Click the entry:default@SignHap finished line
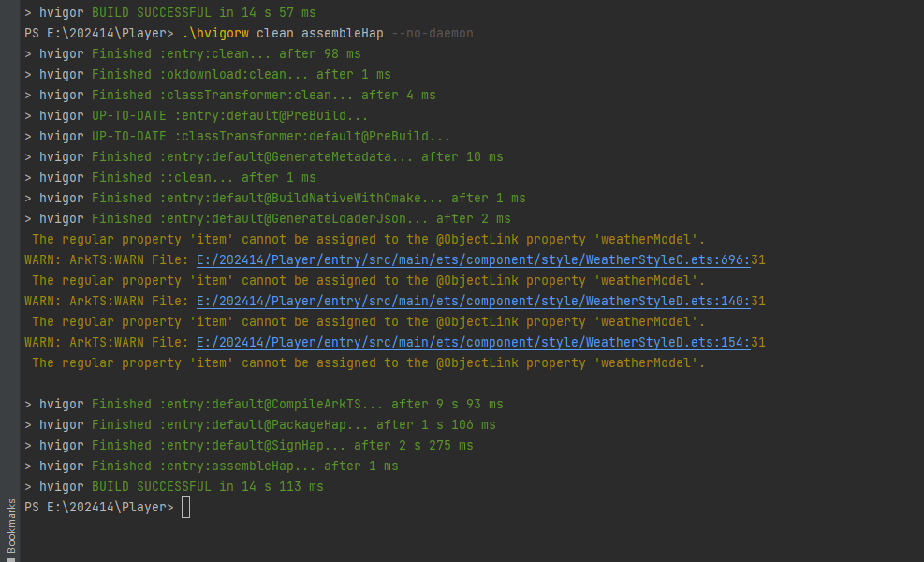 pyautogui.click(x=249, y=446)
